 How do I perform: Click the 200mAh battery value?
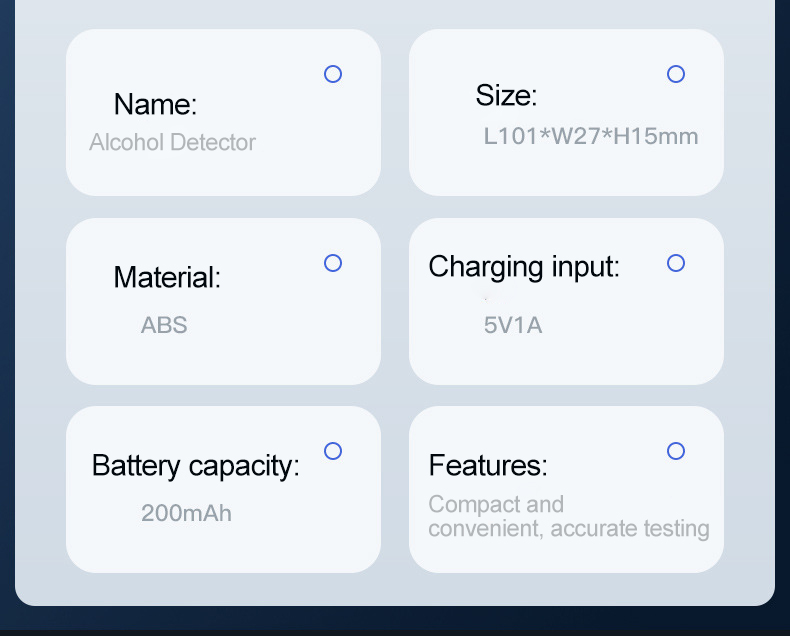coord(186,514)
